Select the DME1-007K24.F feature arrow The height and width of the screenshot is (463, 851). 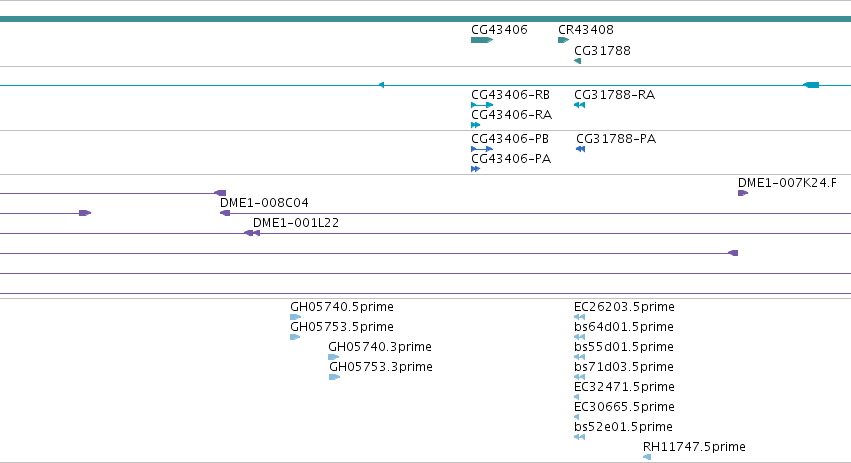[743, 193]
